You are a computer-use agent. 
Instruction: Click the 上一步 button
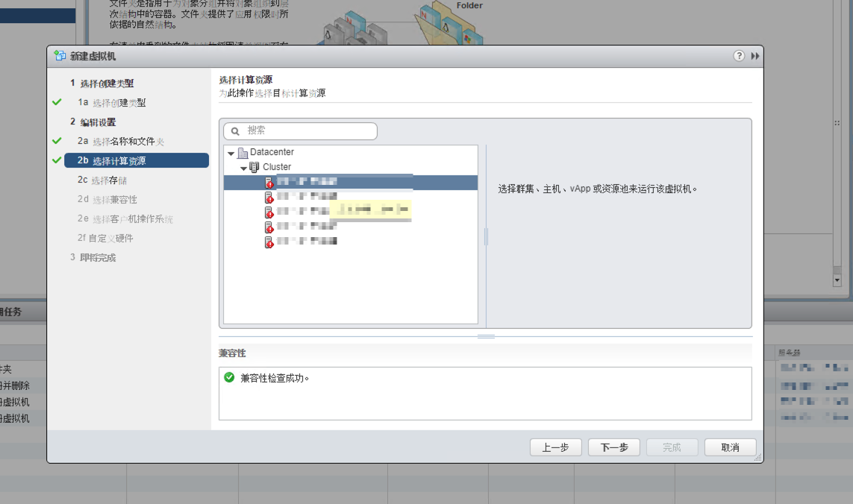point(555,447)
